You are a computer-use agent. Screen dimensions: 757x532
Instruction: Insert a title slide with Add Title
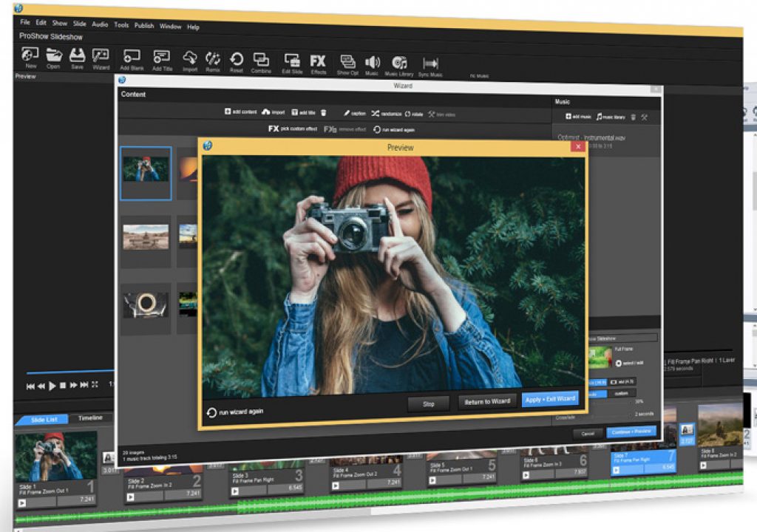pos(162,61)
